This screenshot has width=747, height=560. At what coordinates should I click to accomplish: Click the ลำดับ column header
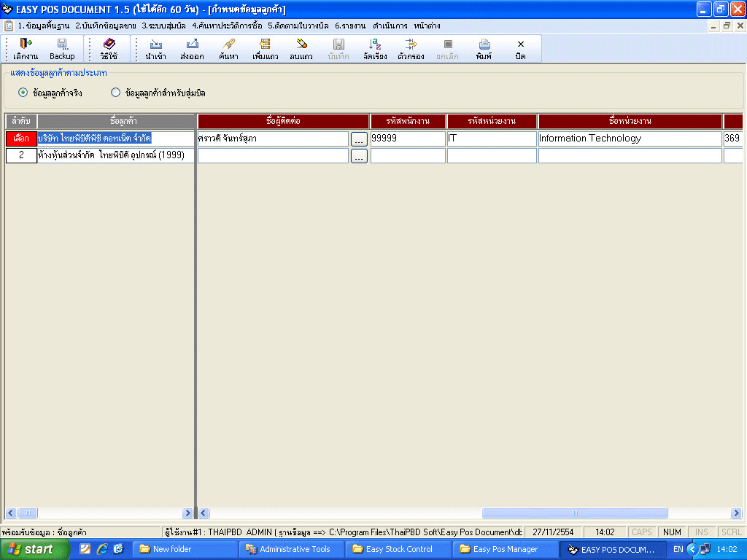(x=21, y=121)
